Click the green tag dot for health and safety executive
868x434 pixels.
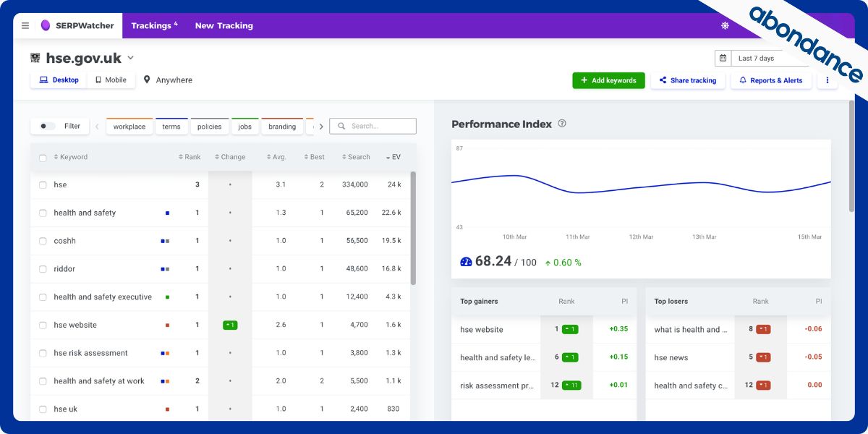(167, 297)
